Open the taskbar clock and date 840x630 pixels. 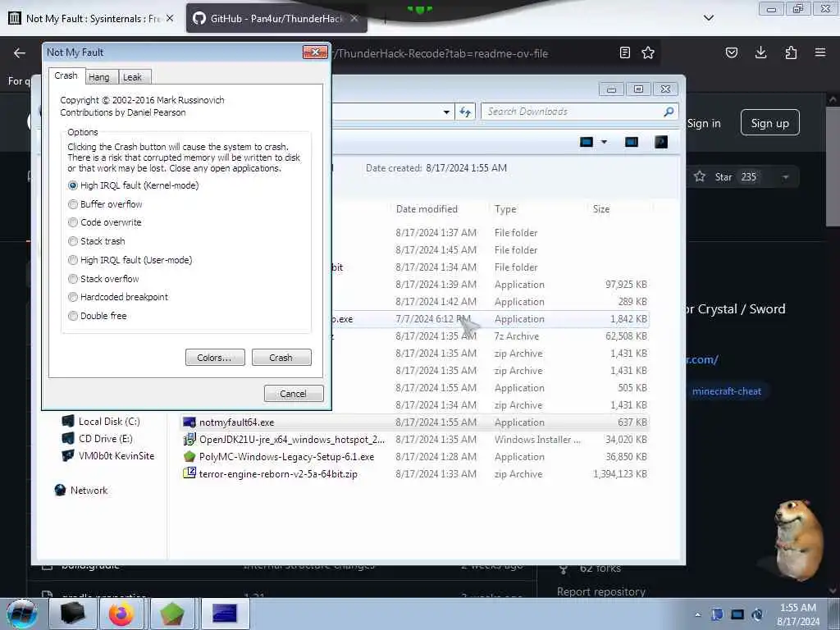tap(798, 614)
